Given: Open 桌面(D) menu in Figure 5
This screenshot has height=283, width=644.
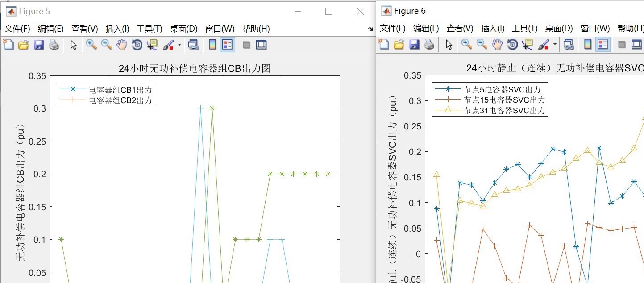Looking at the screenshot, I should click(183, 29).
